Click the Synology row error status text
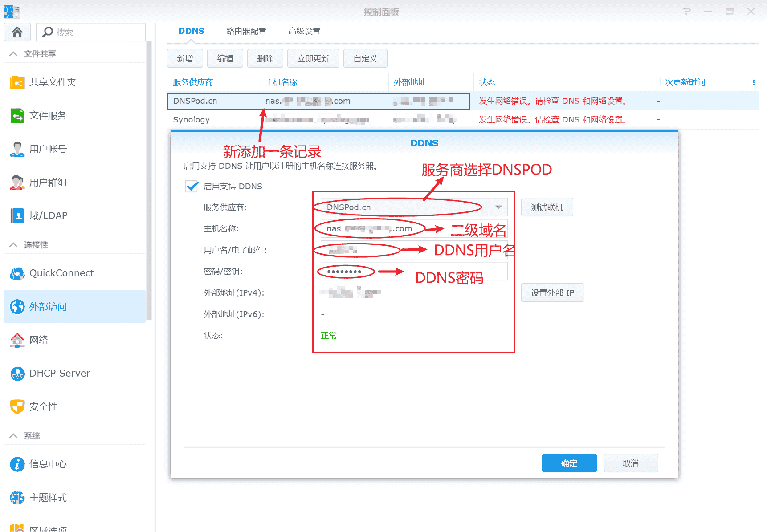Screen dimensions: 767x532 click(553, 120)
